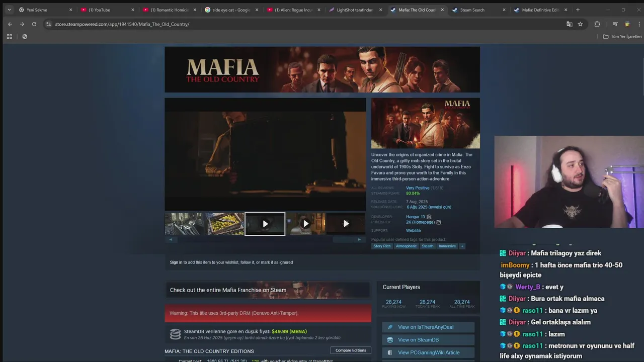Image resolution: width=644 pixels, height=362 pixels.
Task: Go back using the browser back arrow
Action: tap(10, 24)
